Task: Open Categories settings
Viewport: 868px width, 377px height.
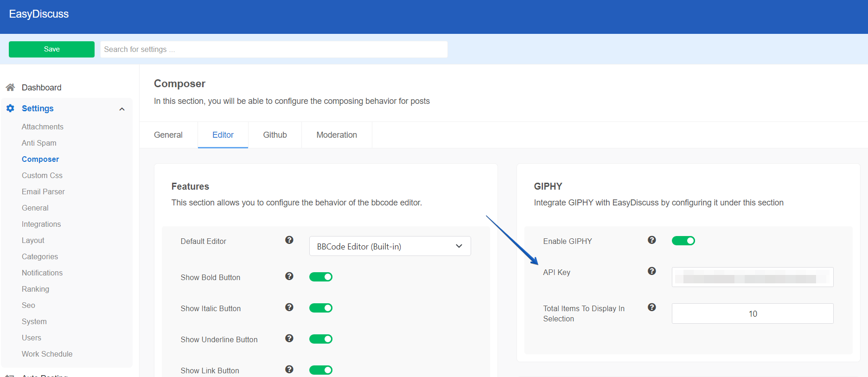Action: (40, 256)
